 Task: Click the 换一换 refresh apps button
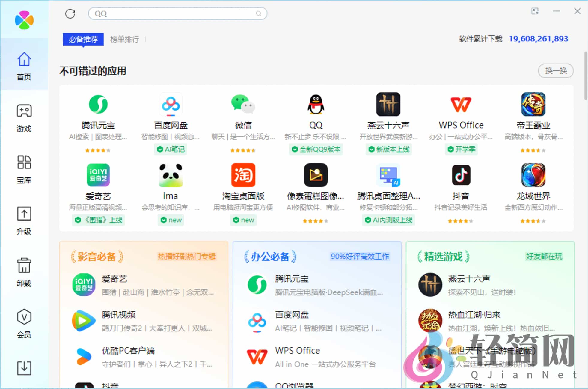(556, 71)
